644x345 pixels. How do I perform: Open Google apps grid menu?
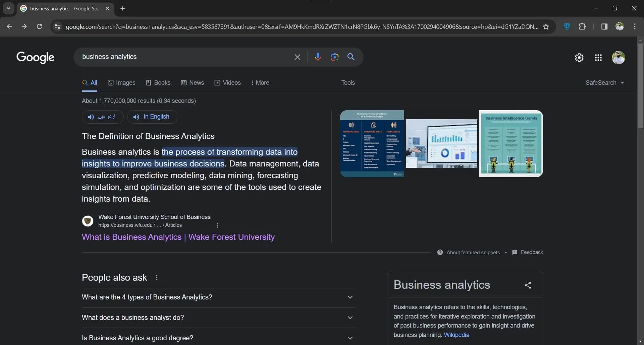598,58
